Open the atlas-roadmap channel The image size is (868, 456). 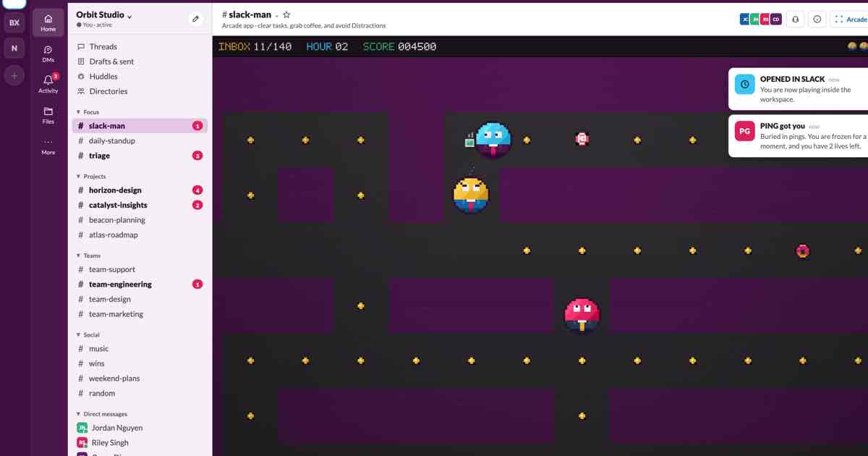[140, 235]
